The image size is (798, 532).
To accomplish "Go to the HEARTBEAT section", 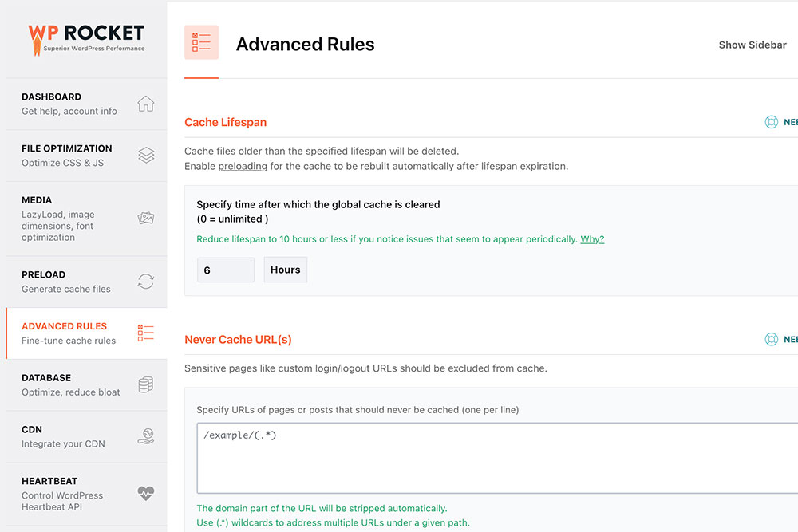I will pyautogui.click(x=86, y=494).
